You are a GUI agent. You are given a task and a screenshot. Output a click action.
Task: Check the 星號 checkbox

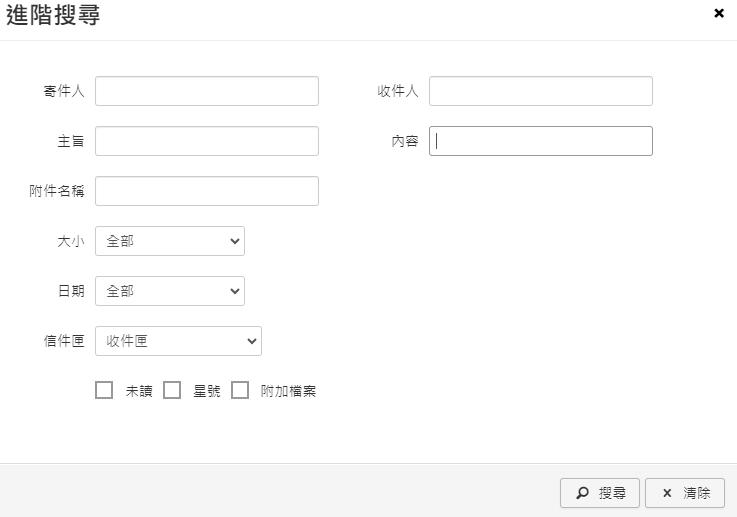[x=172, y=390]
